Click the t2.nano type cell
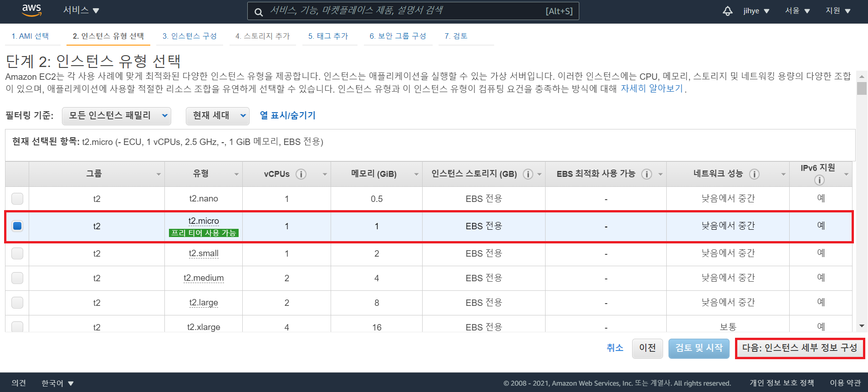 (204, 199)
